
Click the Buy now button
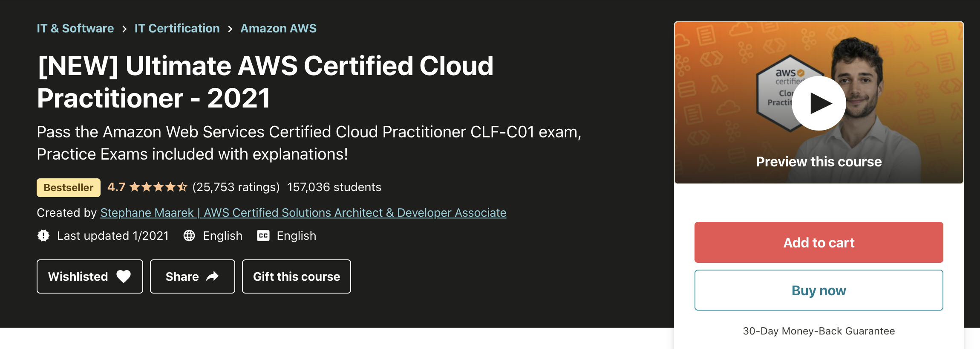point(819,290)
